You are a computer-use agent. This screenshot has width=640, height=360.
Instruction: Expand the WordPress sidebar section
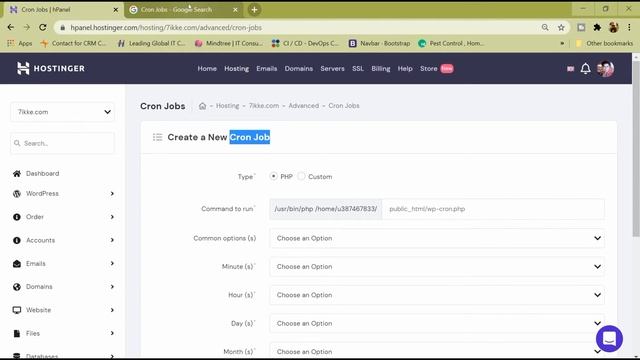point(112,193)
